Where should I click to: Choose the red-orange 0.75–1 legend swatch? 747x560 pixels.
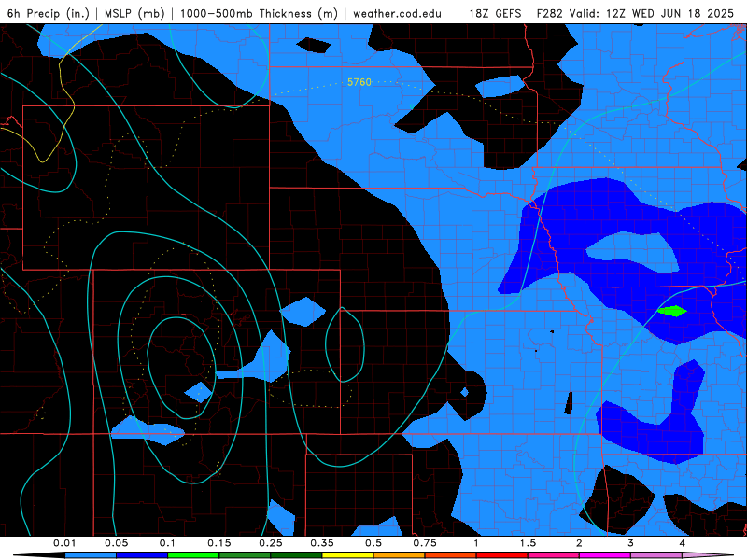click(x=451, y=555)
